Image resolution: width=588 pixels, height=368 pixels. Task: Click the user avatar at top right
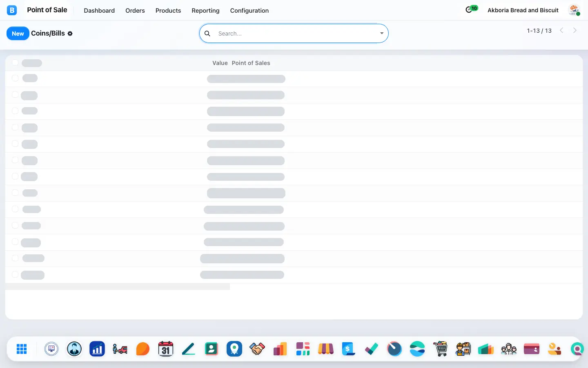[575, 10]
